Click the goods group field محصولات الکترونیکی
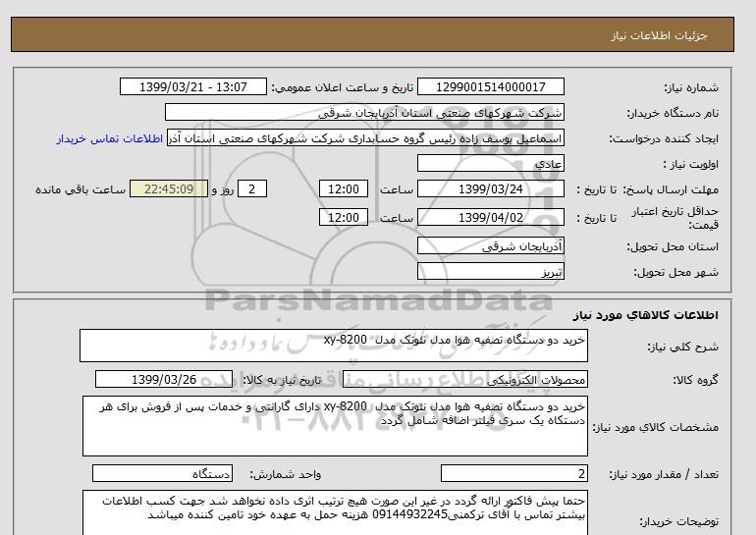This screenshot has height=535, width=756. point(464,380)
